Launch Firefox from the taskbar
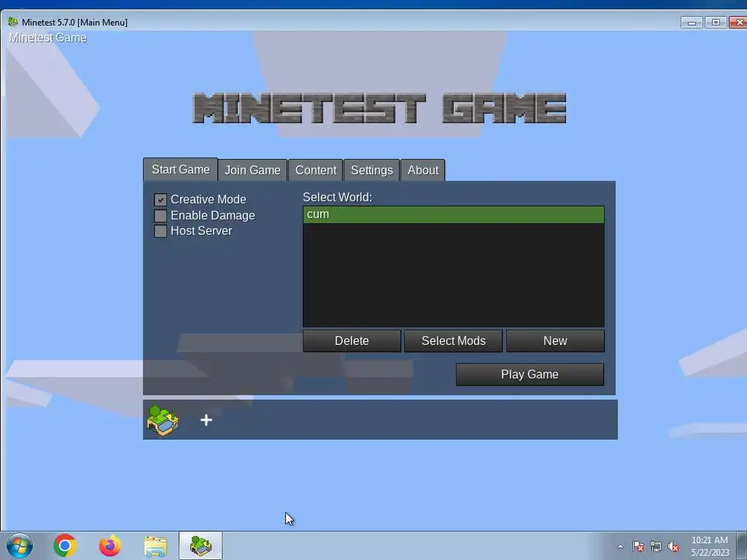The image size is (747, 560). pyautogui.click(x=110, y=545)
